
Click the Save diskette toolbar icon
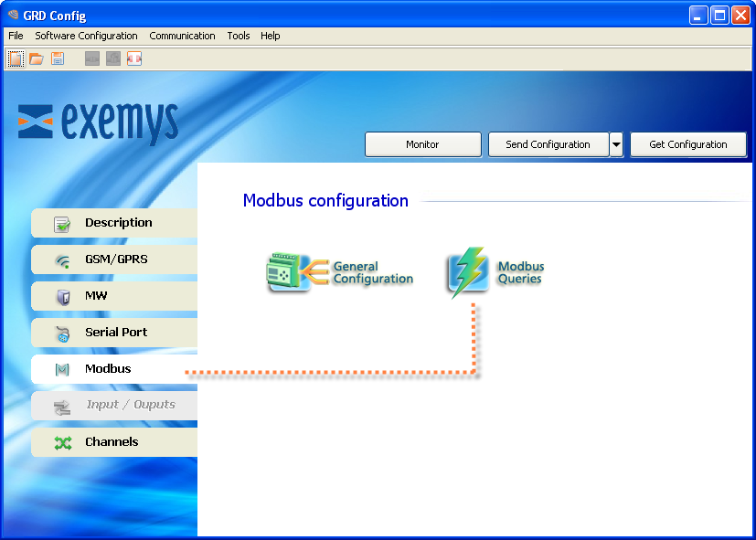[x=58, y=59]
